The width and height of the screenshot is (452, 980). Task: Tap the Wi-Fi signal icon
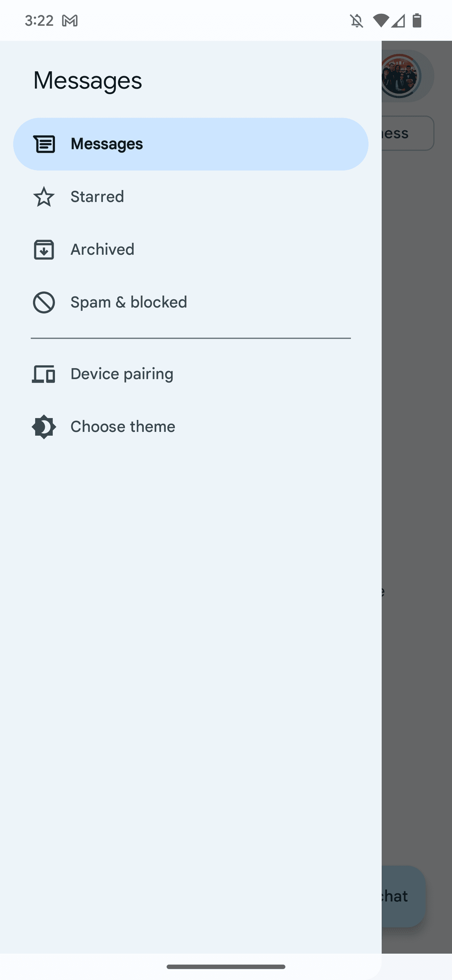[x=380, y=21]
